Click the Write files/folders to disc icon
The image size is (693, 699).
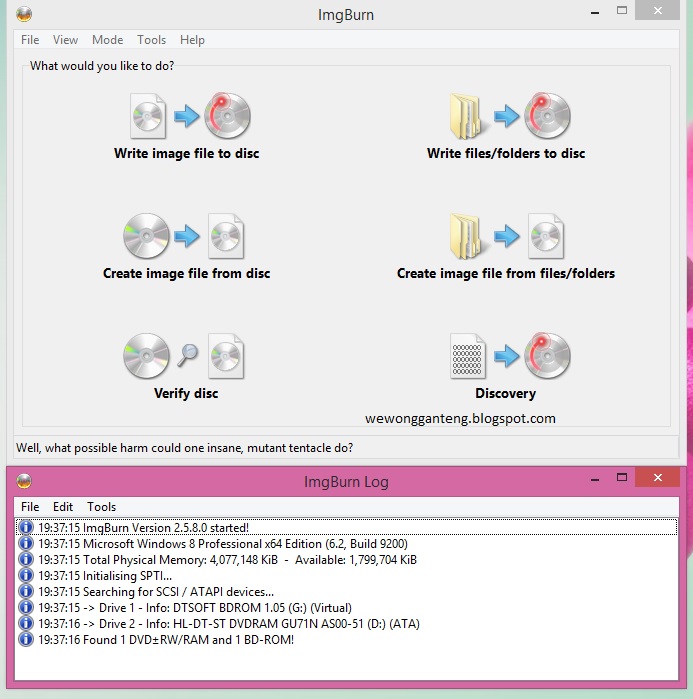[x=510, y=116]
